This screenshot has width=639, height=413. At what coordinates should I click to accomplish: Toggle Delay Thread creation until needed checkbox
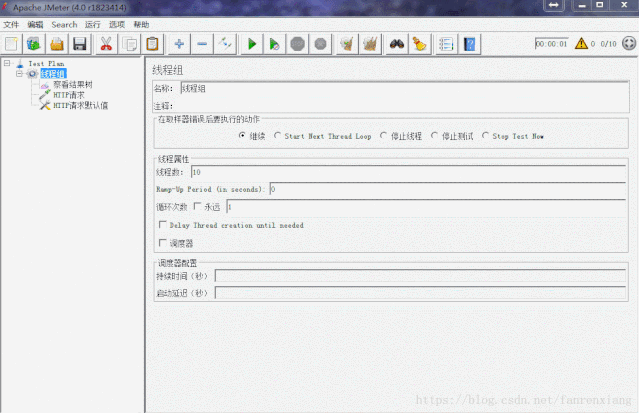pyautogui.click(x=163, y=225)
